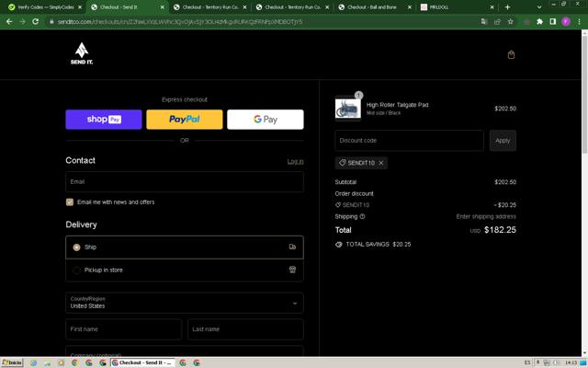The image size is (588, 368).
Task: Open the shipping info help icon
Action: pyautogui.click(x=362, y=216)
